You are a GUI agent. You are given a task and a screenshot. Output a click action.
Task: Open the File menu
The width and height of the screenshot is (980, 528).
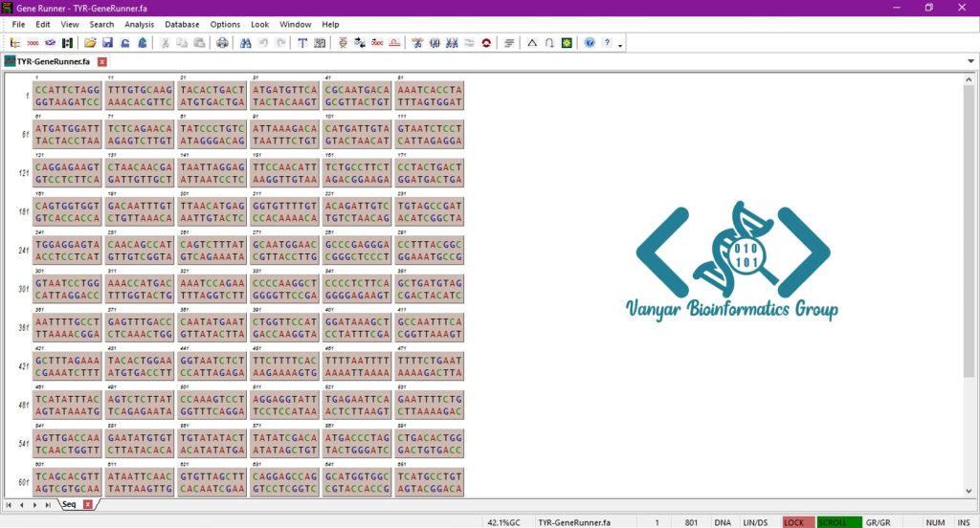point(19,24)
